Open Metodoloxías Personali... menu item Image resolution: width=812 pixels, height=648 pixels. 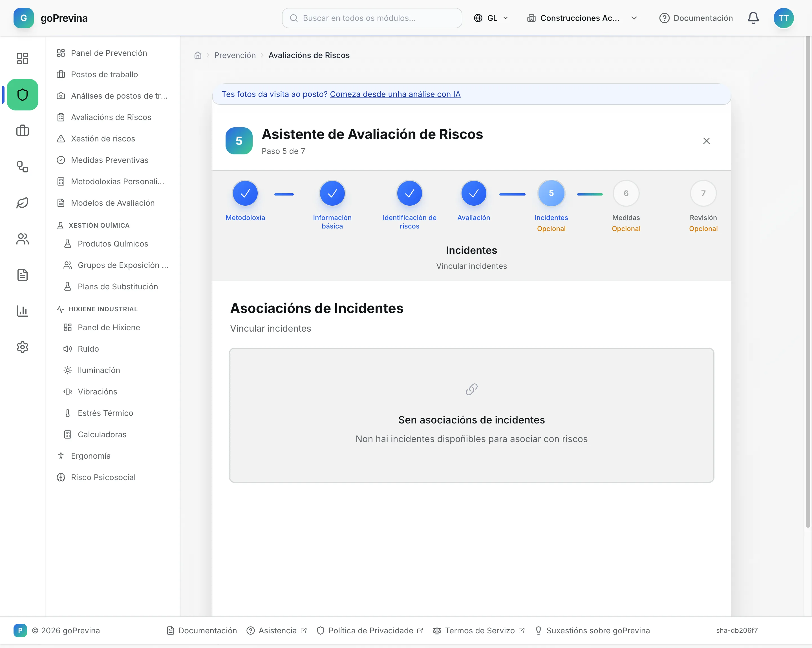click(x=112, y=182)
